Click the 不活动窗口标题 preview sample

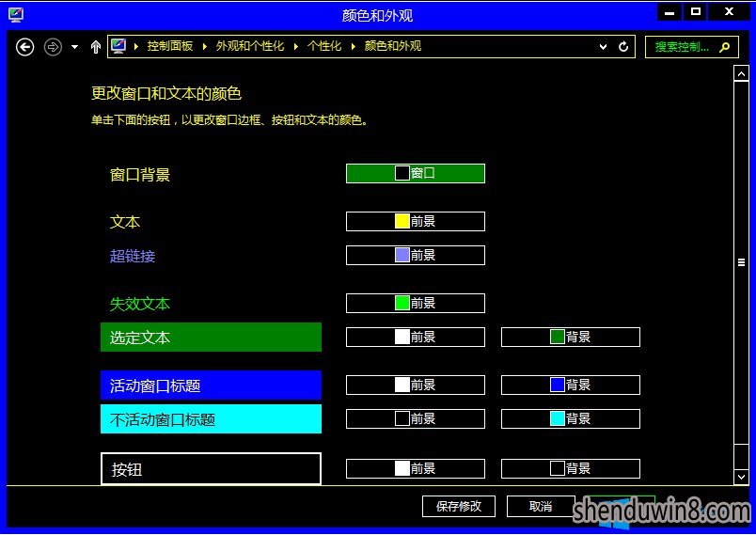(x=211, y=418)
